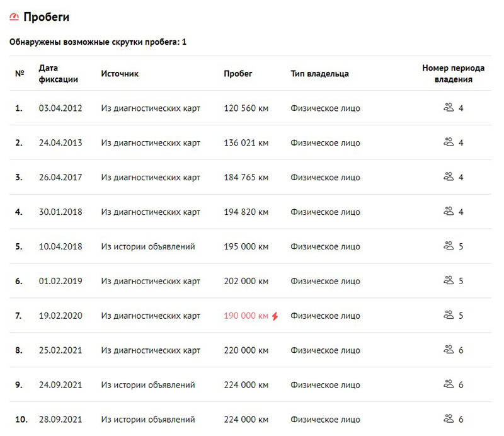Viewport: 504px width, 436px height.
Task: Click owner icon in the 24.04.2013 row
Action: [449, 142]
